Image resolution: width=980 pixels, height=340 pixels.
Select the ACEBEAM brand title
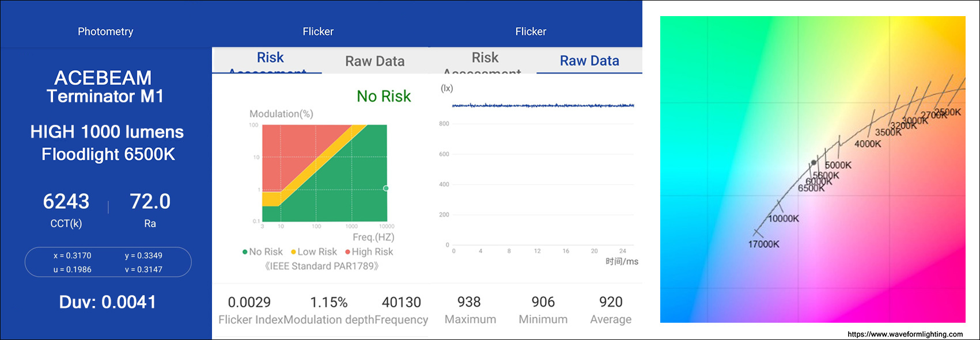(x=103, y=78)
